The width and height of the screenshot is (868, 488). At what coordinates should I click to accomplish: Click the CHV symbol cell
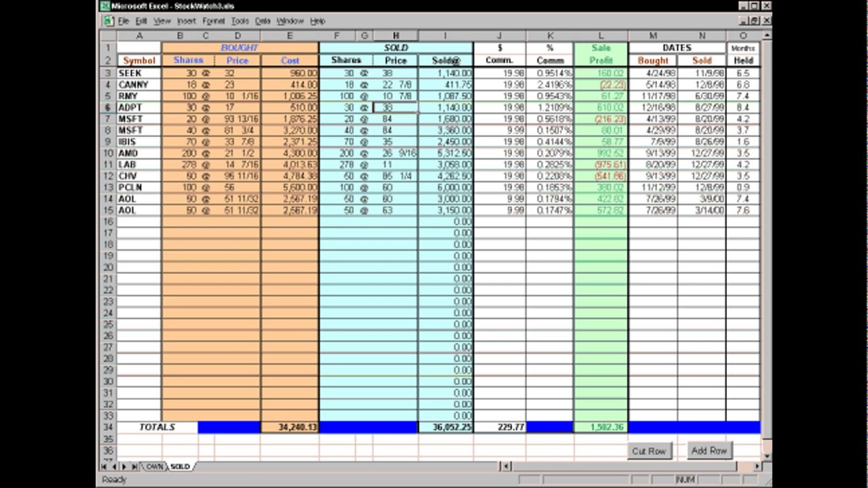[x=139, y=176]
